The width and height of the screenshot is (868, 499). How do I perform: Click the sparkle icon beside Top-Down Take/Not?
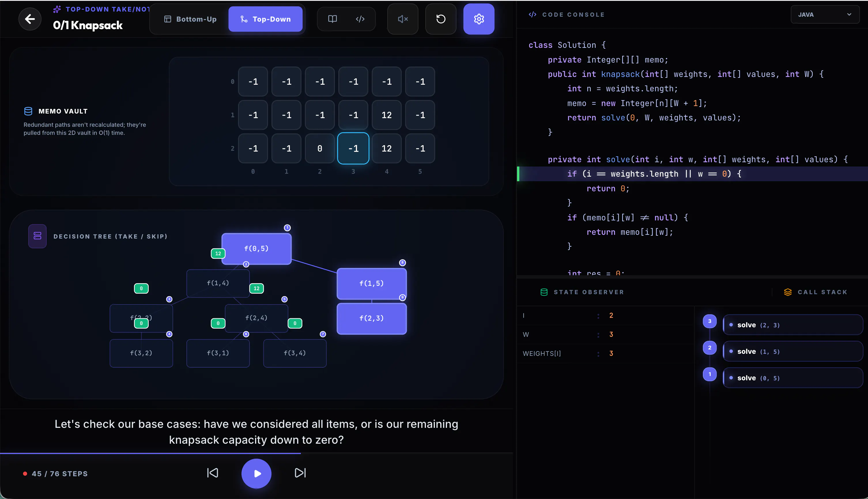pyautogui.click(x=57, y=9)
